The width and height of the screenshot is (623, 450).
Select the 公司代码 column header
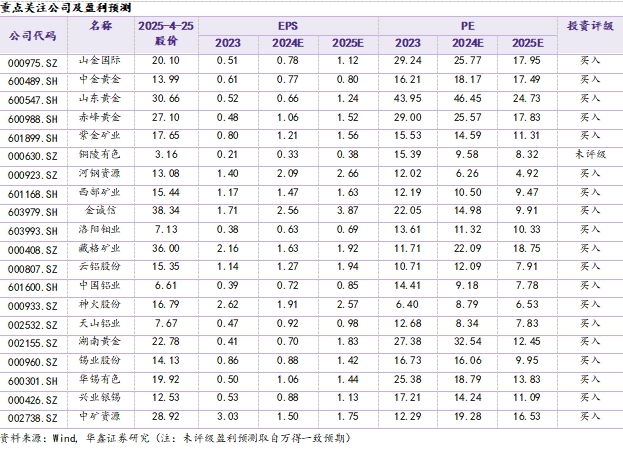click(33, 36)
